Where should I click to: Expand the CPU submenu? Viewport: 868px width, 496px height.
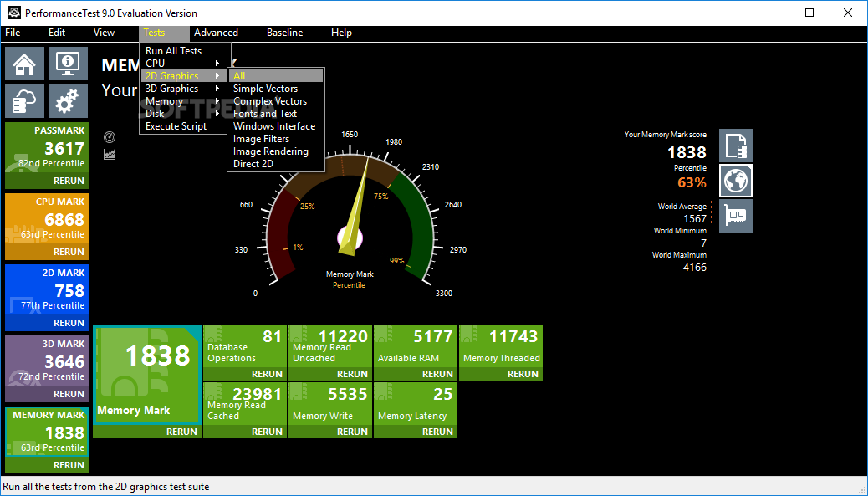(x=184, y=63)
